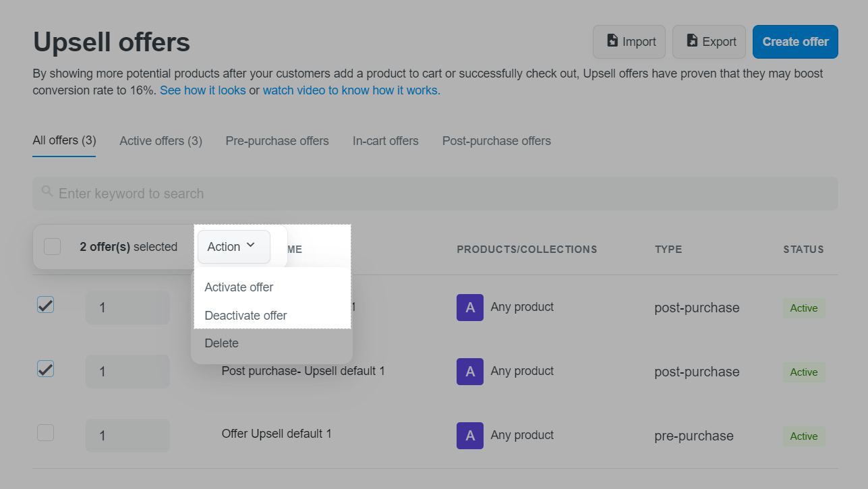
Task: Switch to the All offers (3) tab
Action: [64, 140]
